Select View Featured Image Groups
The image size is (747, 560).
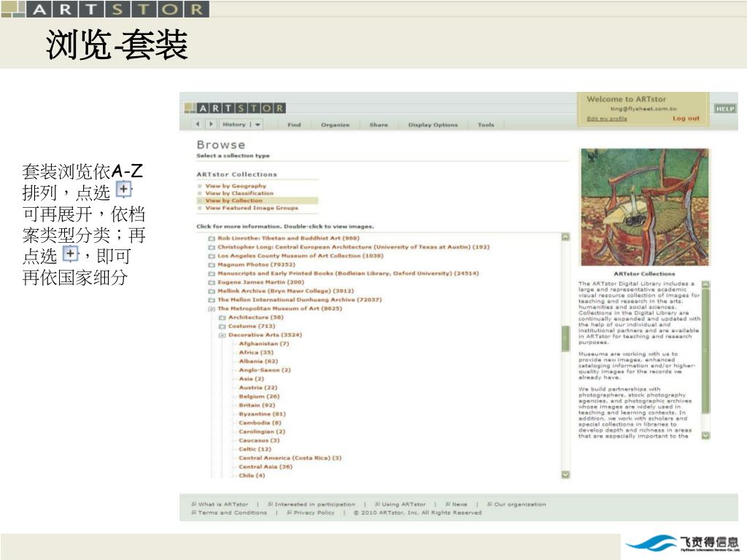coord(251,208)
